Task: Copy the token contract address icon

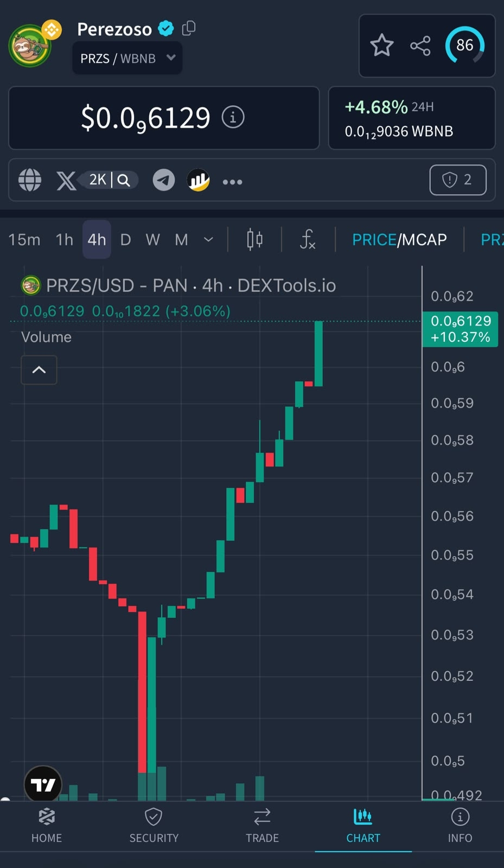Action: point(189,28)
